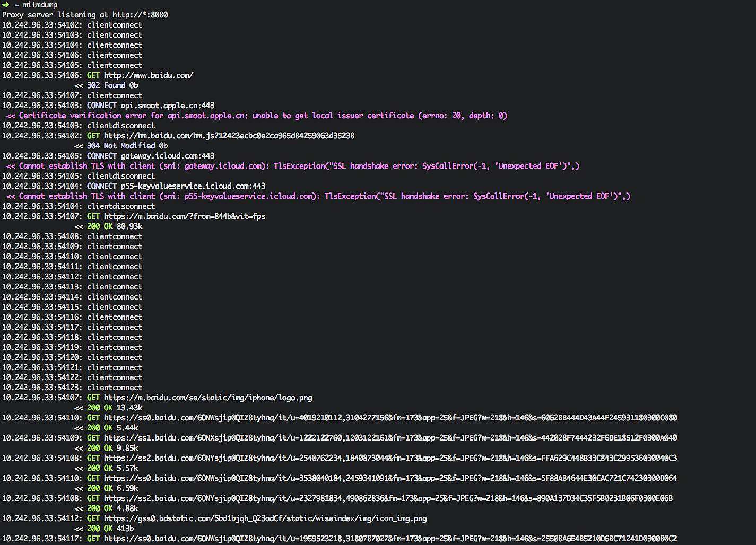Open the http://www.baidu.com/ GET URL

click(x=149, y=75)
